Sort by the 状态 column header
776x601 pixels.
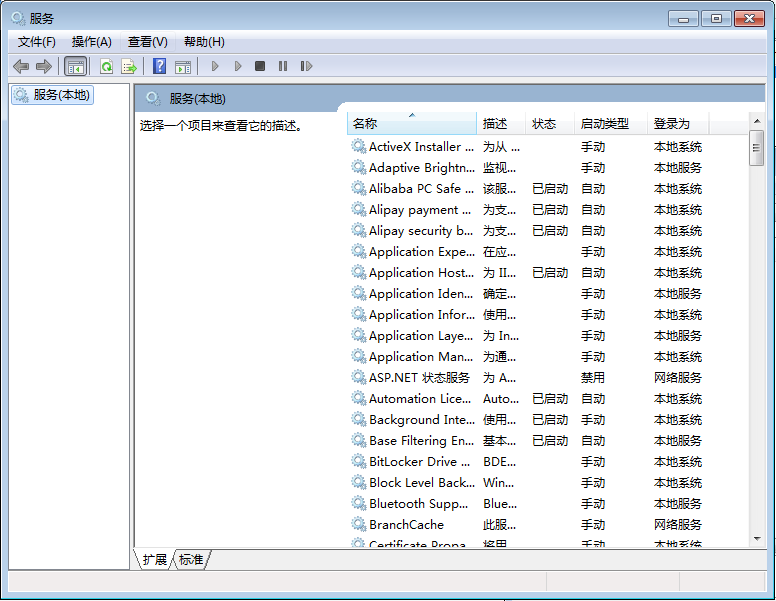pos(549,124)
